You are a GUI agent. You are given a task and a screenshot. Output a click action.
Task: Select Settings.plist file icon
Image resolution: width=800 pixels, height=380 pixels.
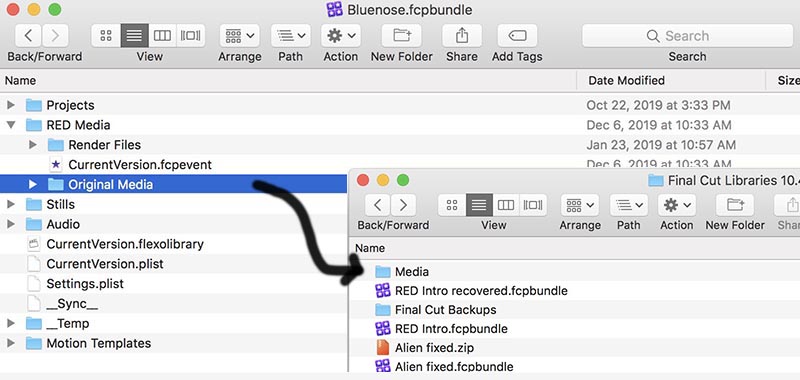tap(34, 284)
